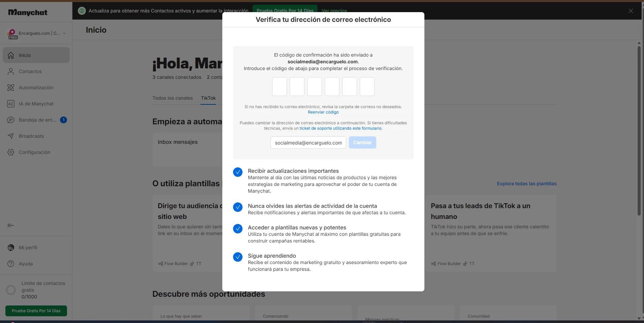
Task: Toggle the 'Acceder a plantillas nuevas' checkmark
Action: click(238, 229)
